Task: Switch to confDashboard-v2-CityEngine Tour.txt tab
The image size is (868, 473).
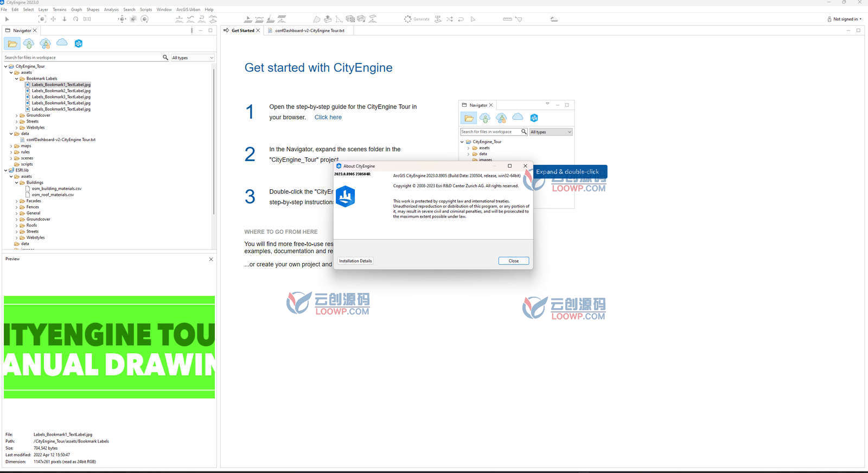Action: pyautogui.click(x=309, y=30)
